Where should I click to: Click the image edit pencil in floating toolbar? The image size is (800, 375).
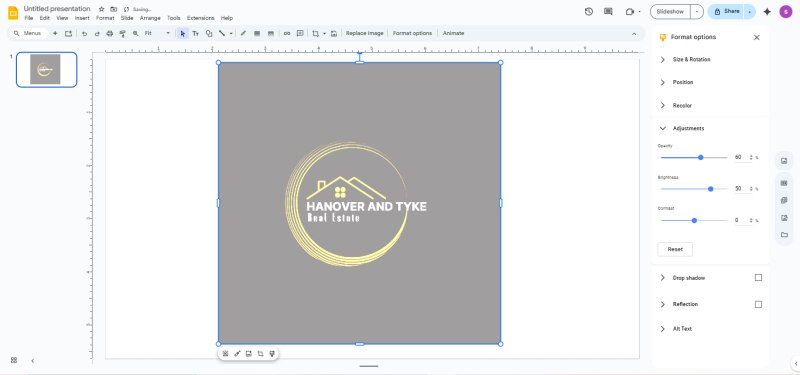[x=237, y=354]
